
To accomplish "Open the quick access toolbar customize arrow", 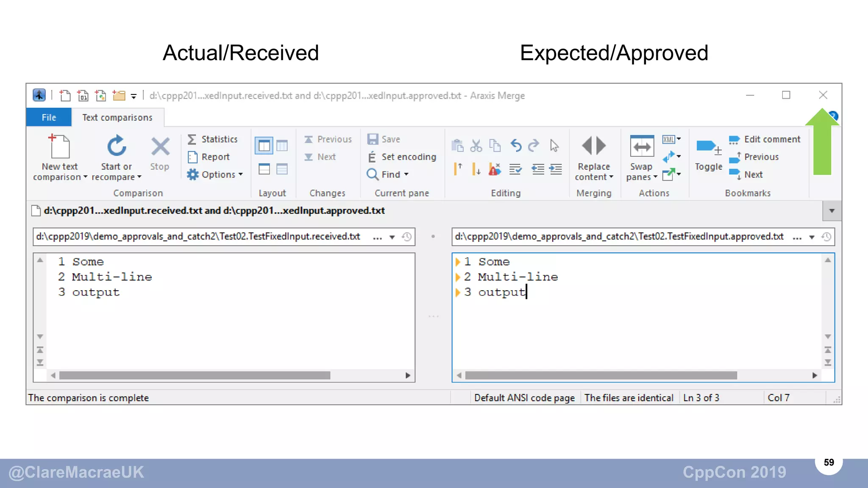I will 134,97.
